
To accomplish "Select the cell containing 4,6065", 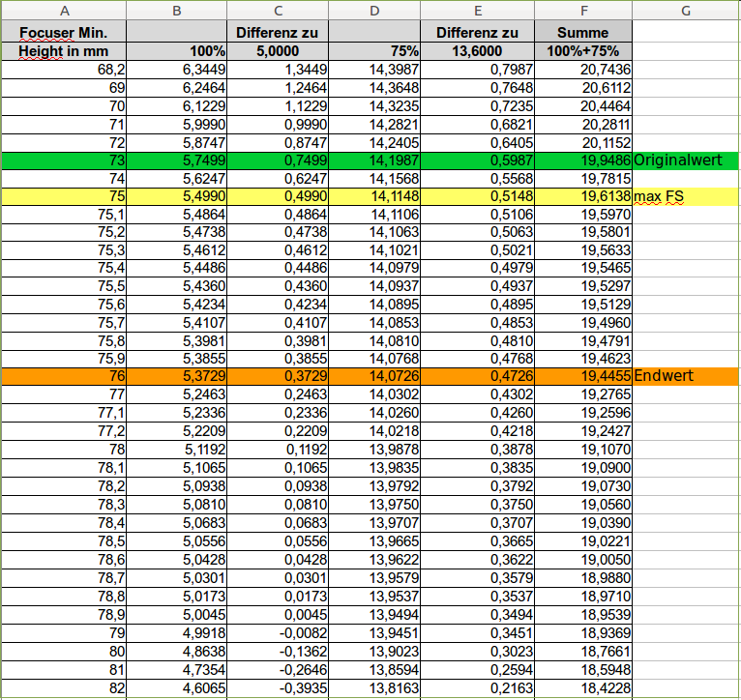I will coord(177,688).
